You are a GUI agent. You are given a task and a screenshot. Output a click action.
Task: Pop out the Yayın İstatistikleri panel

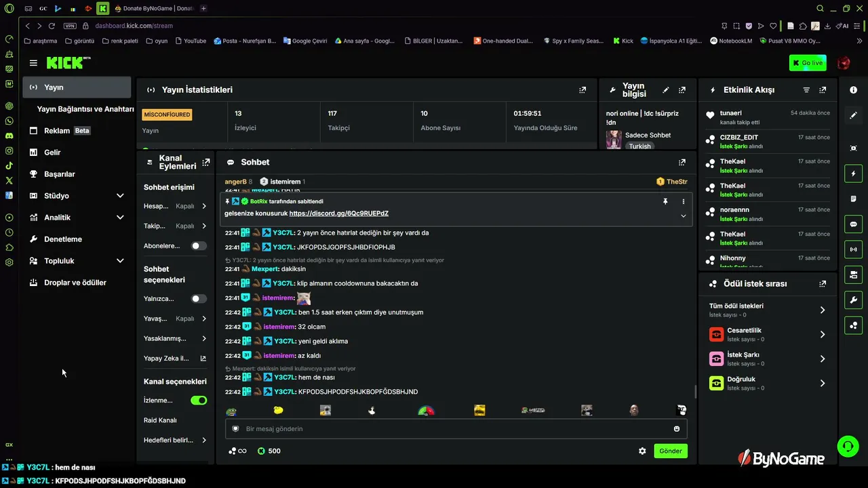coord(583,89)
